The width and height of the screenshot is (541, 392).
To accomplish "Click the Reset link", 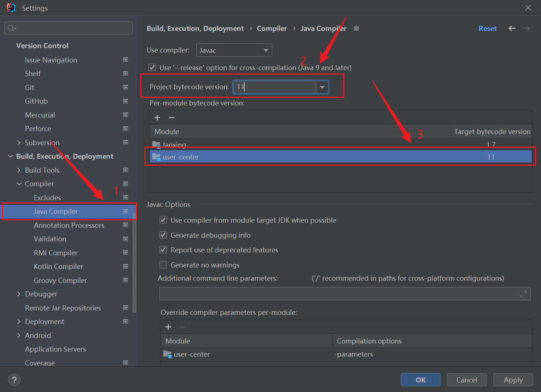I will [487, 28].
